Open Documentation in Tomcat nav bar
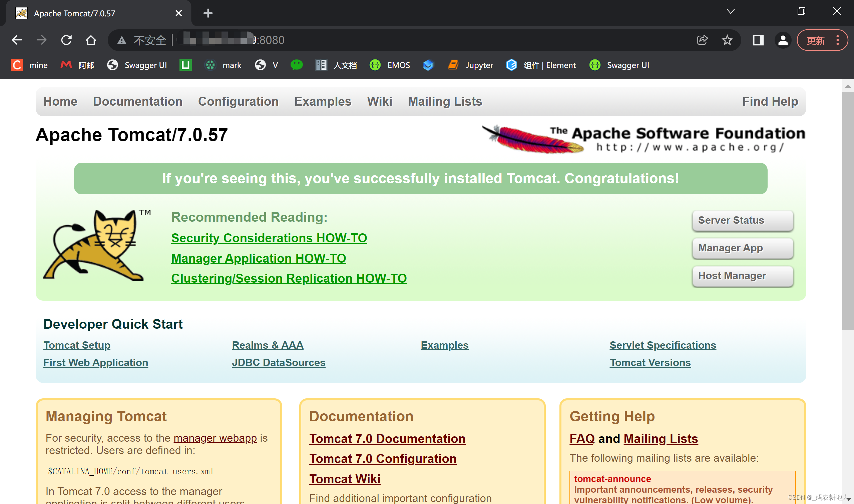 [138, 102]
